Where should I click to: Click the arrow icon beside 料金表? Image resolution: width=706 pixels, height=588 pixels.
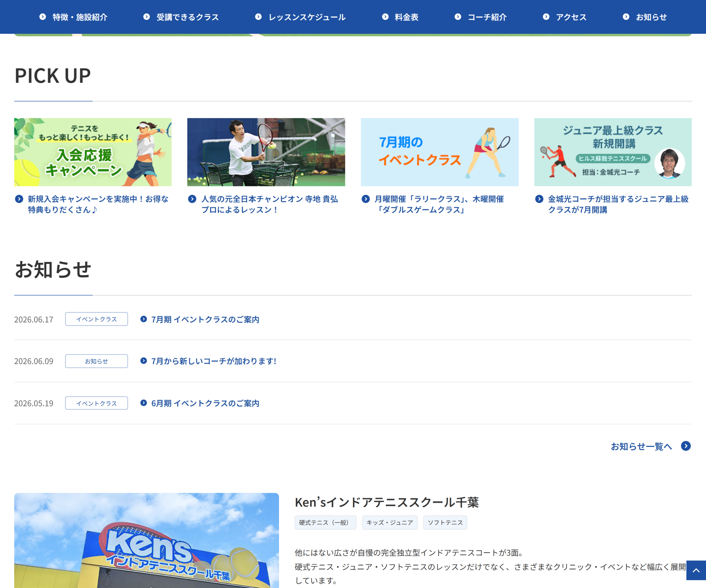click(385, 17)
